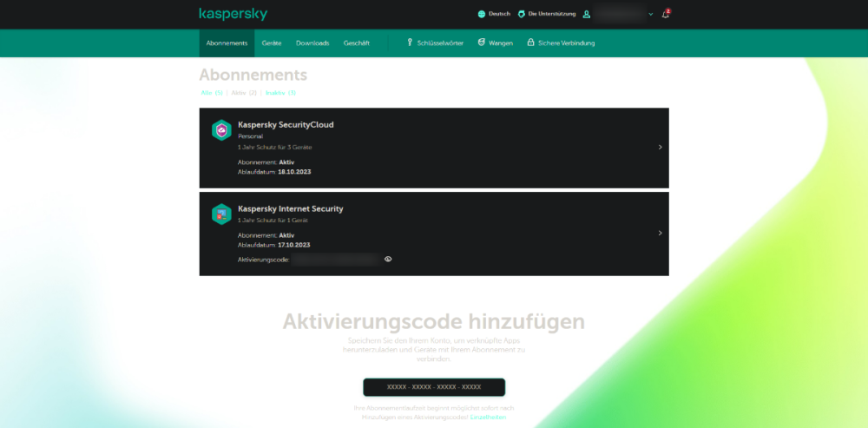
Task: Open the Einzelheiten details link
Action: pyautogui.click(x=488, y=417)
